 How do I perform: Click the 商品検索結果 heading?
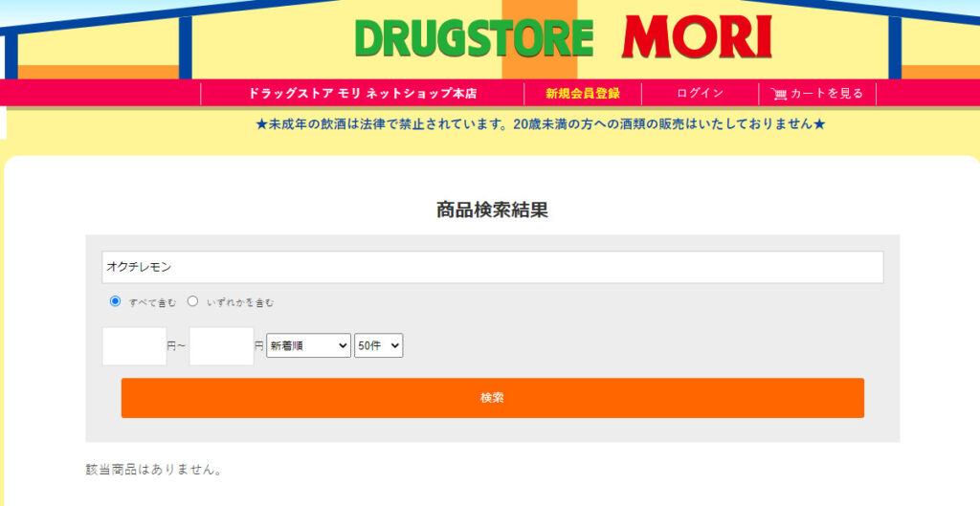coord(493,209)
